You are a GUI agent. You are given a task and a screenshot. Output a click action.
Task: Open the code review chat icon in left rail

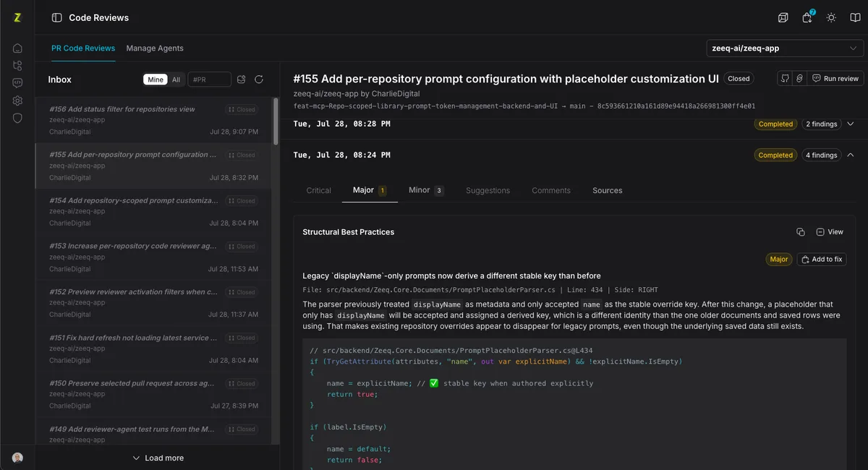point(17,83)
